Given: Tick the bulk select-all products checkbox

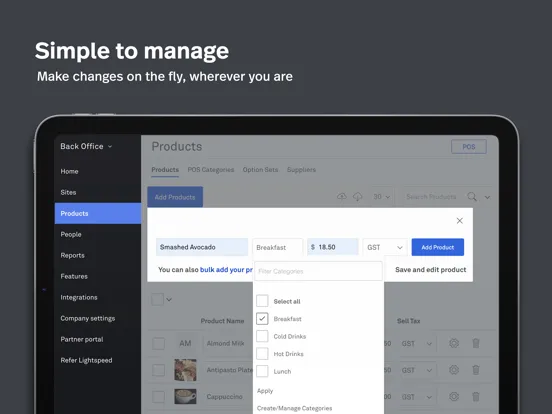Looking at the screenshot, I should coord(157,299).
